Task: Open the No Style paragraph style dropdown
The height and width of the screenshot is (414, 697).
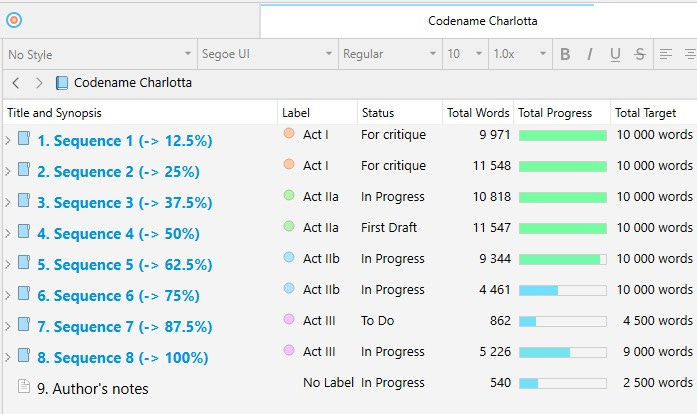Action: pos(100,54)
